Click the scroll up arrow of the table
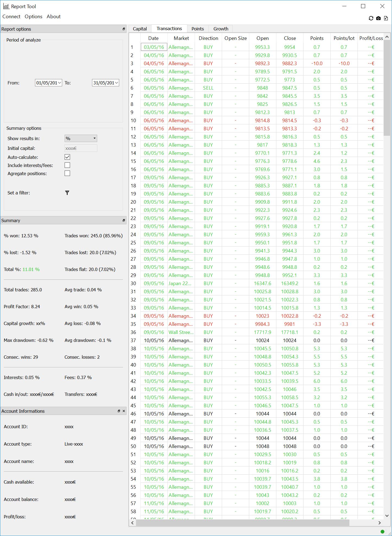Image resolution: width=392 pixels, height=536 pixels. pyautogui.click(x=387, y=37)
